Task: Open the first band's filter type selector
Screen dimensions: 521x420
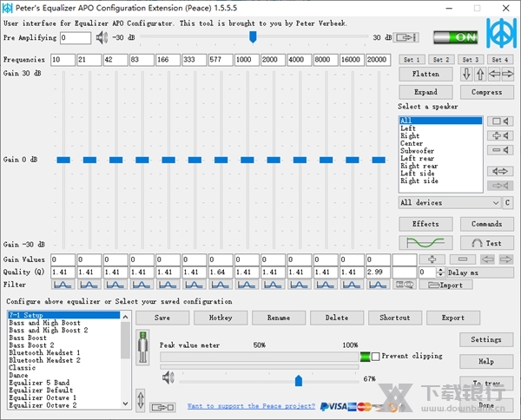Action: point(63,285)
